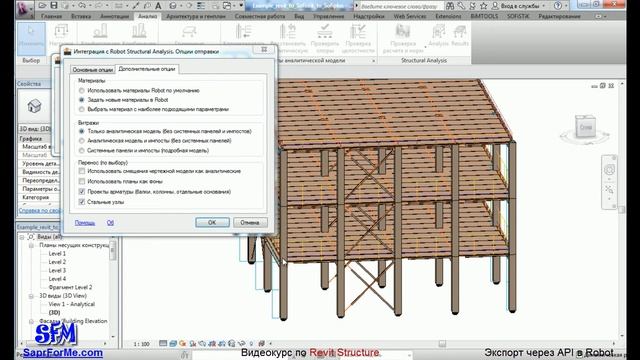Enable use drawing model offsets as analytical checkbox
Screen dimensions: 640x360
(82, 171)
